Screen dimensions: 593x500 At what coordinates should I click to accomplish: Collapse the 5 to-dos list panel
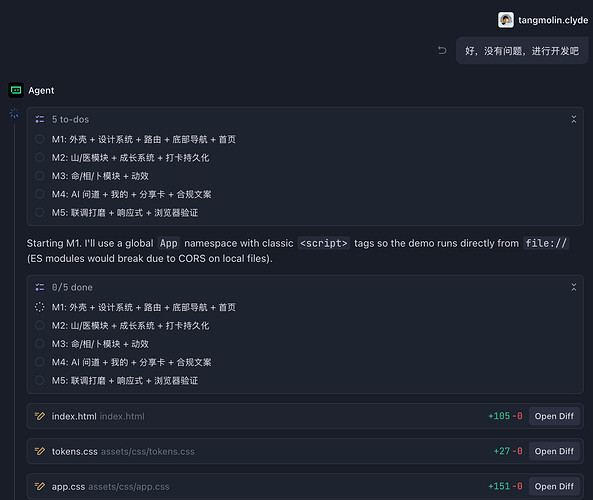pos(574,120)
